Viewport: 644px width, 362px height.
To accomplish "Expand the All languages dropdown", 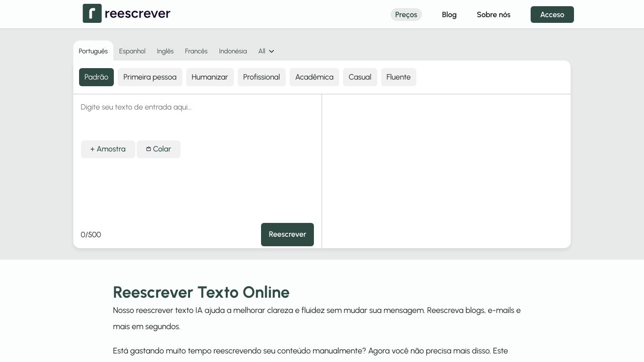I will pos(266,51).
